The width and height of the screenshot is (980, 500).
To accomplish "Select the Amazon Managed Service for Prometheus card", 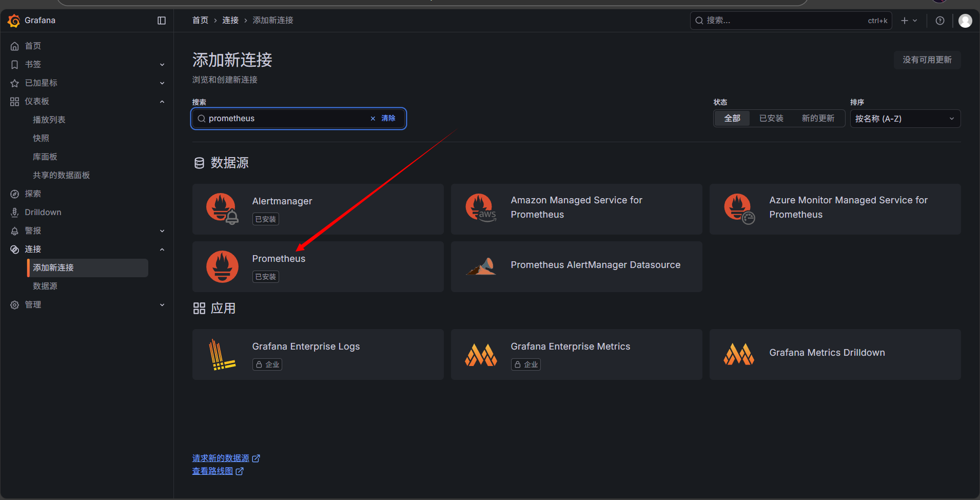I will [x=576, y=209].
